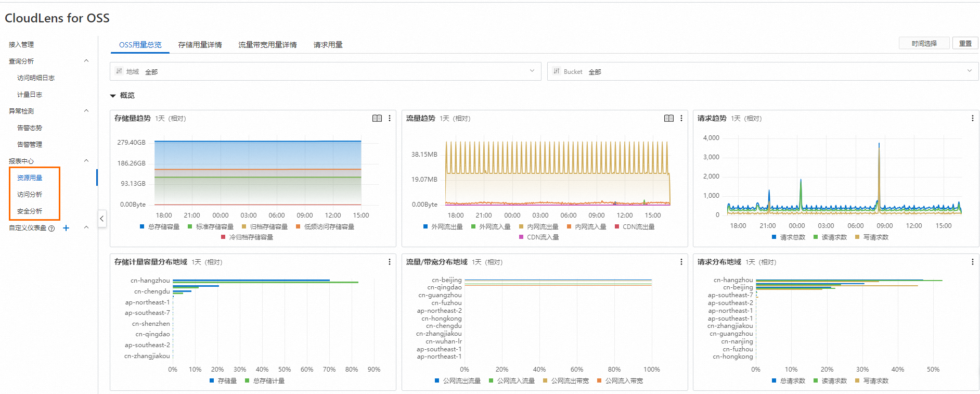Toggle 总请求数 legend in 请求分布地域
The image size is (980, 394).
[789, 381]
